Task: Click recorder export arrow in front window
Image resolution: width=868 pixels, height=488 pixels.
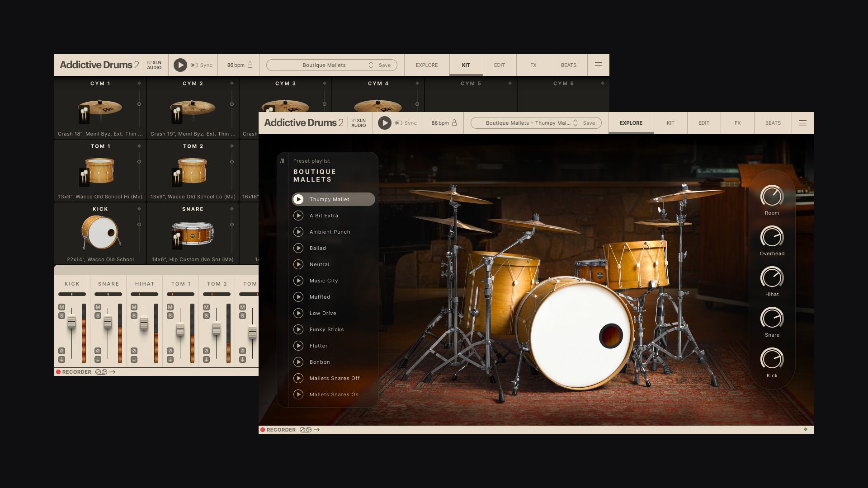Action: click(x=317, y=430)
